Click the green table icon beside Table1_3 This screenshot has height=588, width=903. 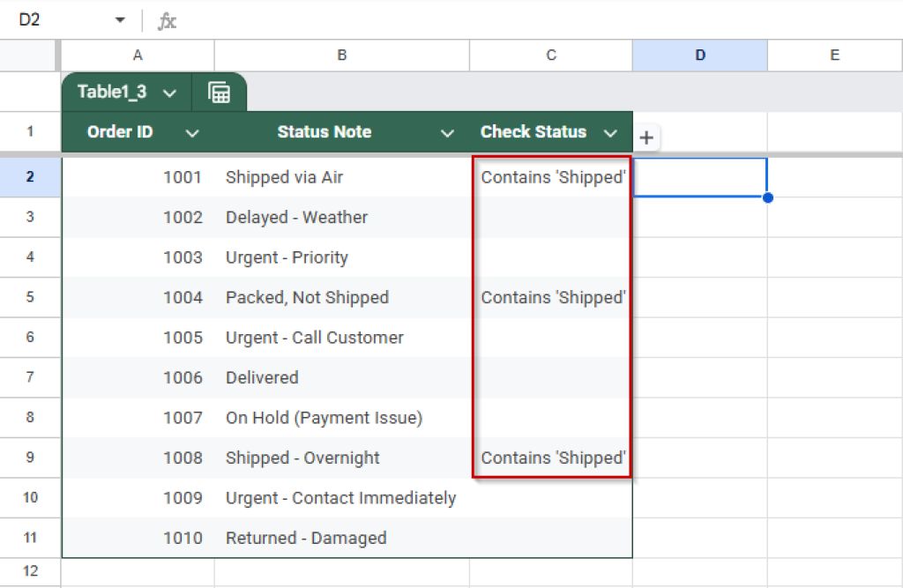(x=218, y=92)
